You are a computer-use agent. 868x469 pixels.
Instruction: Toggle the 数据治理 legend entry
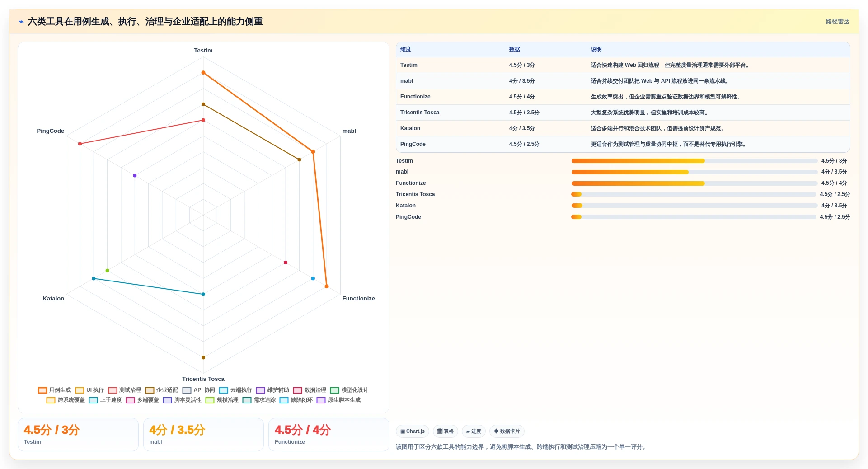tap(310, 390)
